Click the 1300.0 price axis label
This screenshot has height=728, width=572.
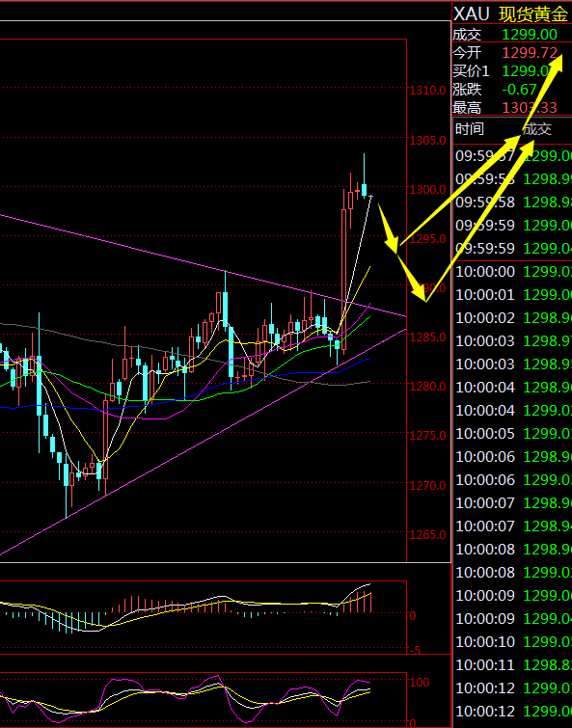[x=427, y=189]
